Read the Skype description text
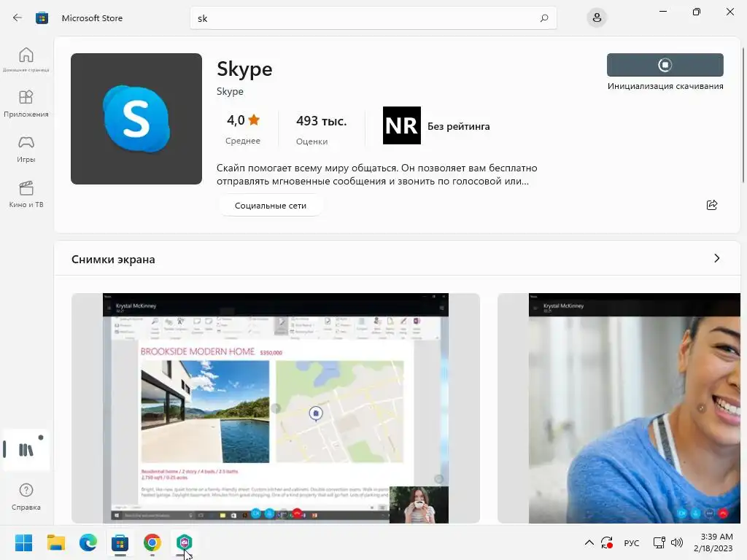This screenshot has height=560, width=747. coord(376,174)
